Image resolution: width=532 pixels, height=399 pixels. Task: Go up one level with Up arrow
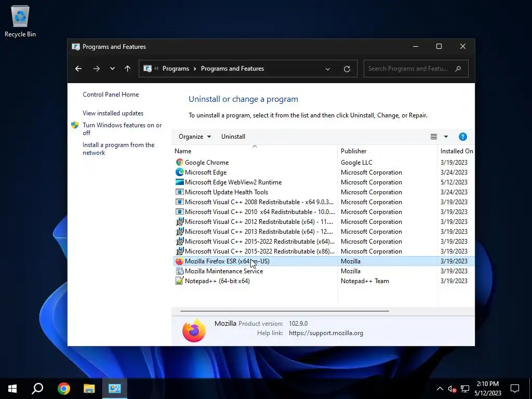point(128,69)
